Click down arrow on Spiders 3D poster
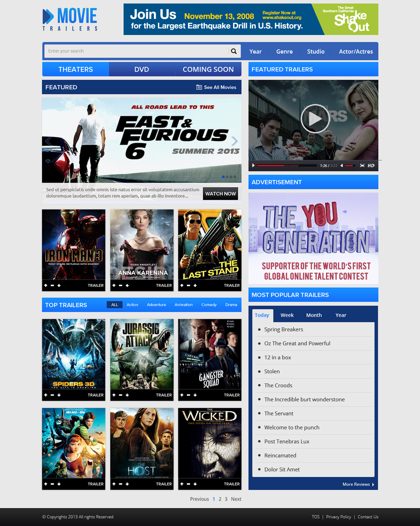The width and height of the screenshot is (420, 526). [59, 395]
